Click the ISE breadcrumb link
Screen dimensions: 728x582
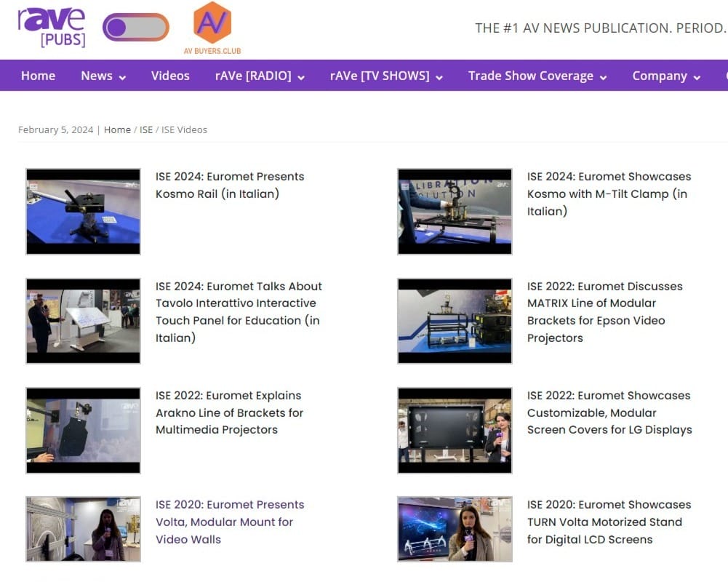click(x=145, y=130)
